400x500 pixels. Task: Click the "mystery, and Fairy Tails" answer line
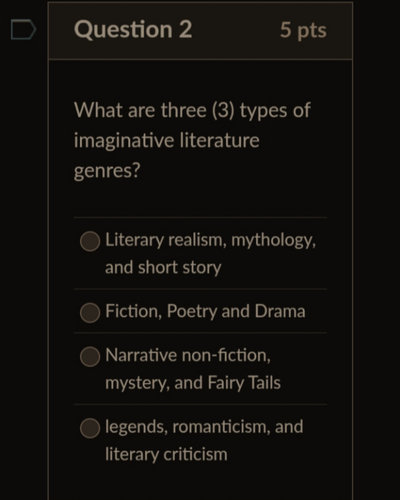(x=193, y=383)
